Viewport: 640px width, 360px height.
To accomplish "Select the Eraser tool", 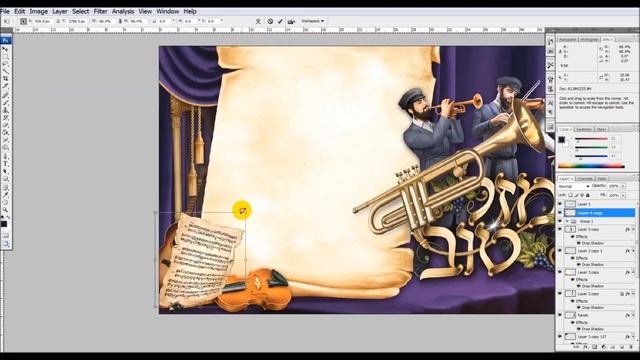I will click(x=6, y=125).
